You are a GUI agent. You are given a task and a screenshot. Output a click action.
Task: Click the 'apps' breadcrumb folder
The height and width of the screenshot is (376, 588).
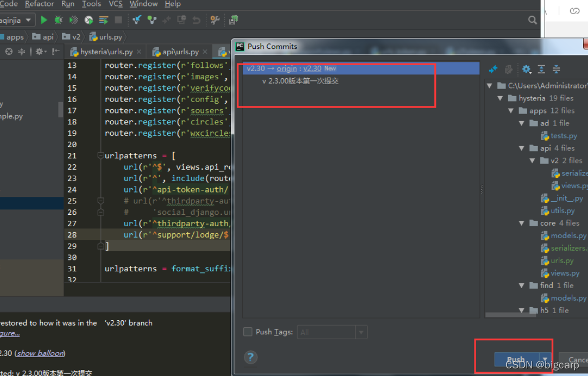(x=11, y=37)
